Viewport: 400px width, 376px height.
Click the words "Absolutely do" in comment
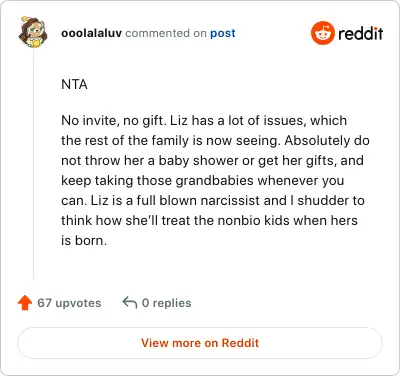point(327,140)
